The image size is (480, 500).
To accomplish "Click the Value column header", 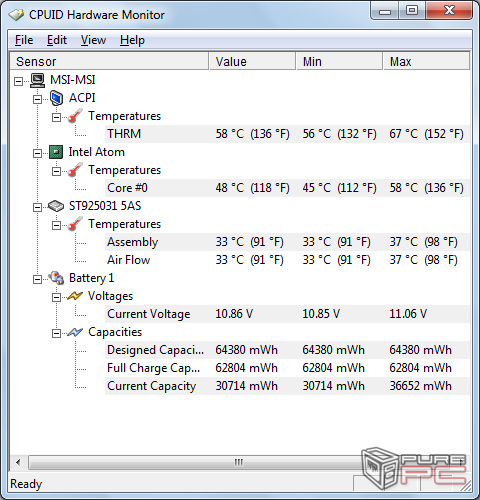I will pyautogui.click(x=252, y=61).
